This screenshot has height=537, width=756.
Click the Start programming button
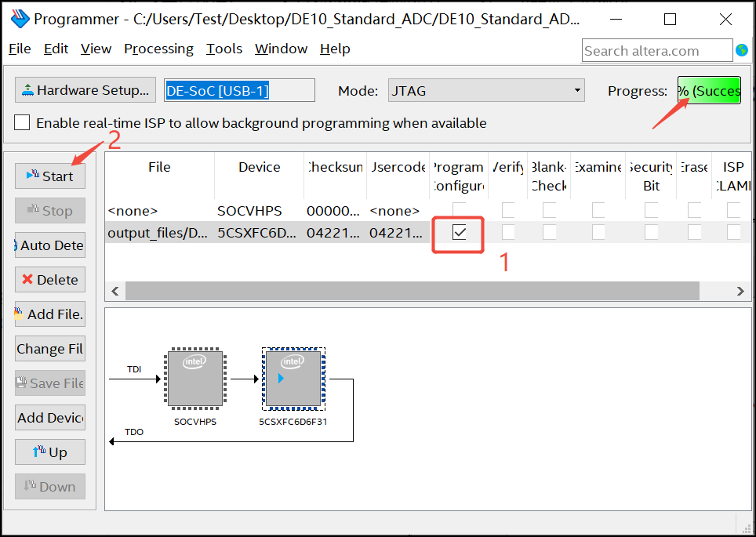click(50, 176)
